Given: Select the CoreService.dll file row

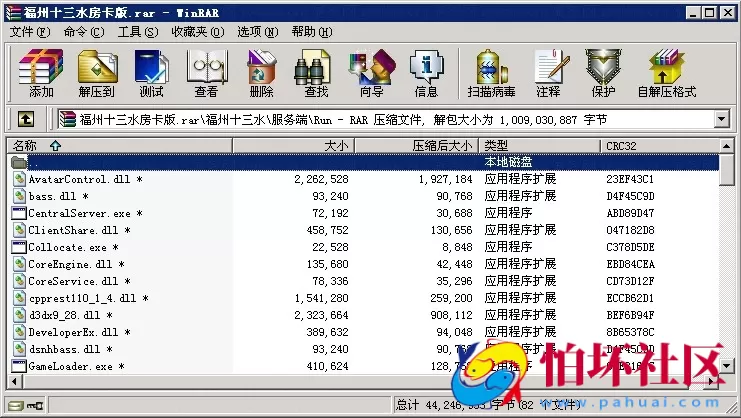Looking at the screenshot, I should [x=363, y=281].
